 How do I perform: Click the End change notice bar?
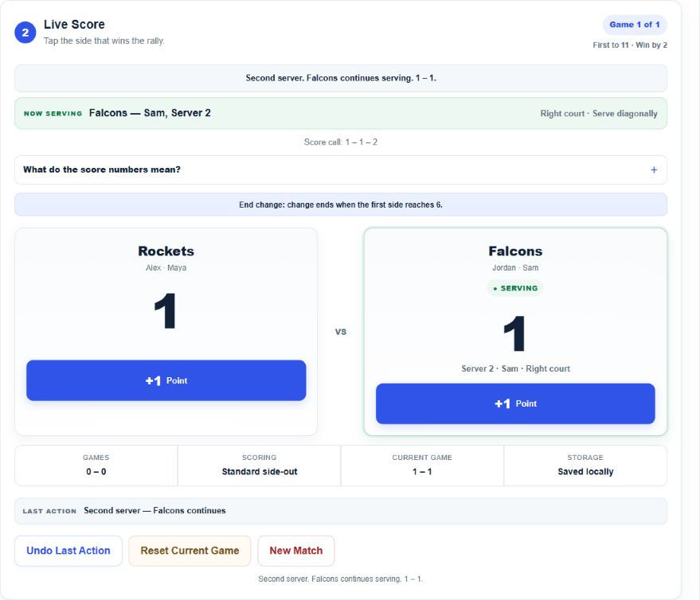click(x=341, y=205)
